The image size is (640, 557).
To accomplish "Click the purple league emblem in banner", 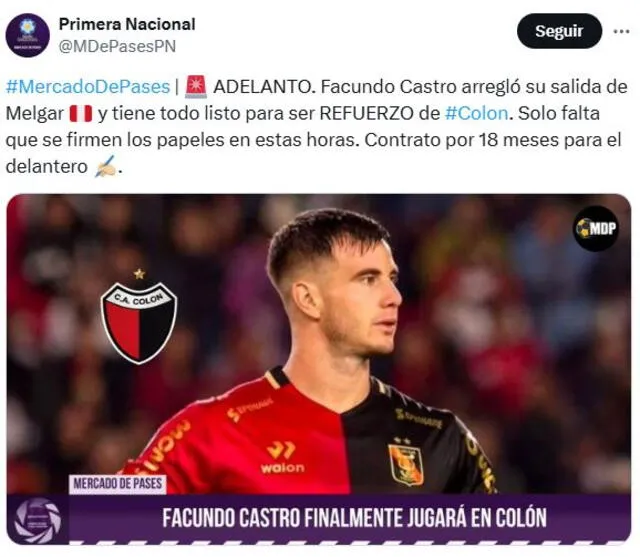I will (x=38, y=521).
